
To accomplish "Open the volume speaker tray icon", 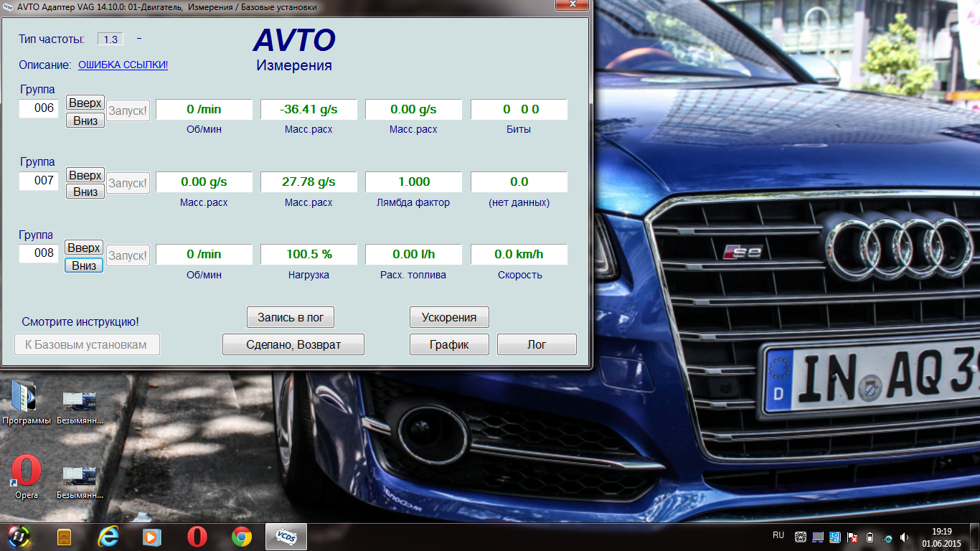I will click(905, 537).
